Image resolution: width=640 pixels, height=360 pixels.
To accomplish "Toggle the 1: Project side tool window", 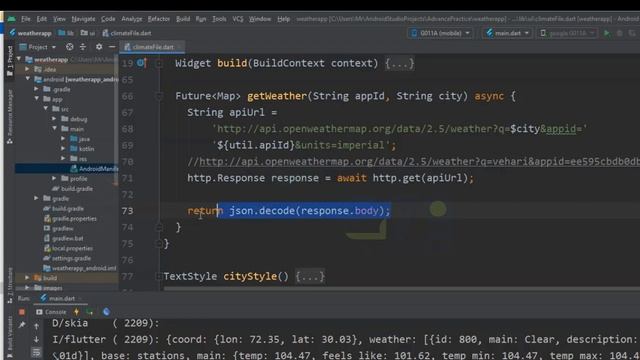I will coord(10,61).
